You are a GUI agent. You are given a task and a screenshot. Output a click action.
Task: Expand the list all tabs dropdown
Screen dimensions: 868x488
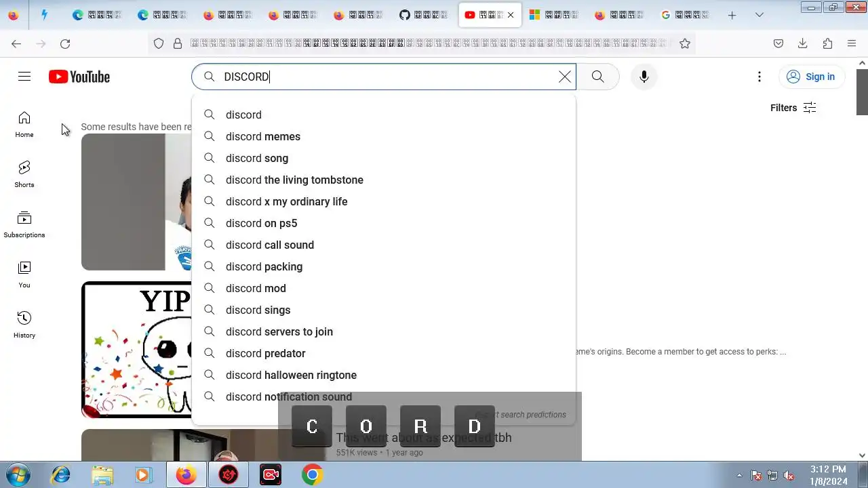coord(759,15)
